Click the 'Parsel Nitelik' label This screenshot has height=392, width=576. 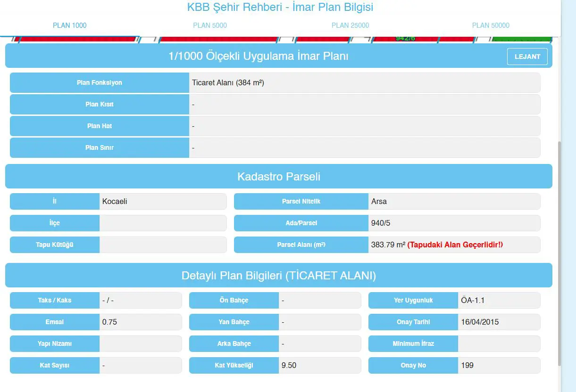(301, 201)
